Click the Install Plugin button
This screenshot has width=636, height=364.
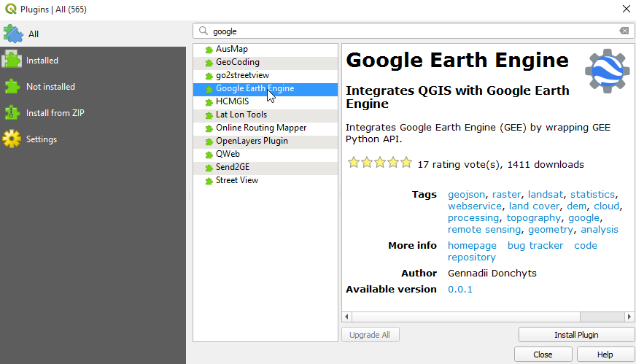(x=576, y=335)
